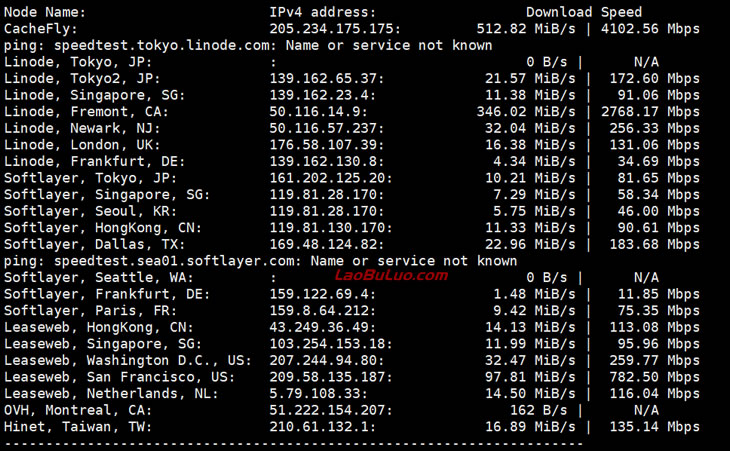
Task: Click the 135.14 Mbps value
Action: click(x=655, y=427)
